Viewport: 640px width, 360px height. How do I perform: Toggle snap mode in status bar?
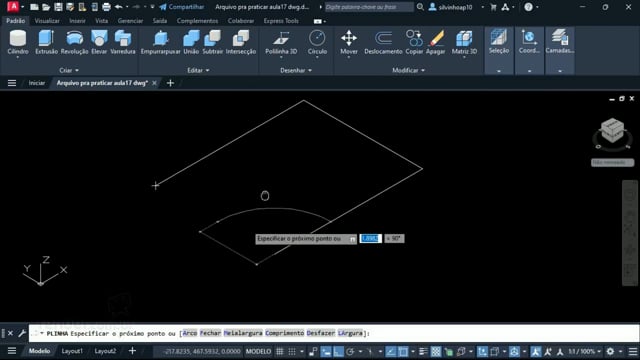tap(292, 351)
